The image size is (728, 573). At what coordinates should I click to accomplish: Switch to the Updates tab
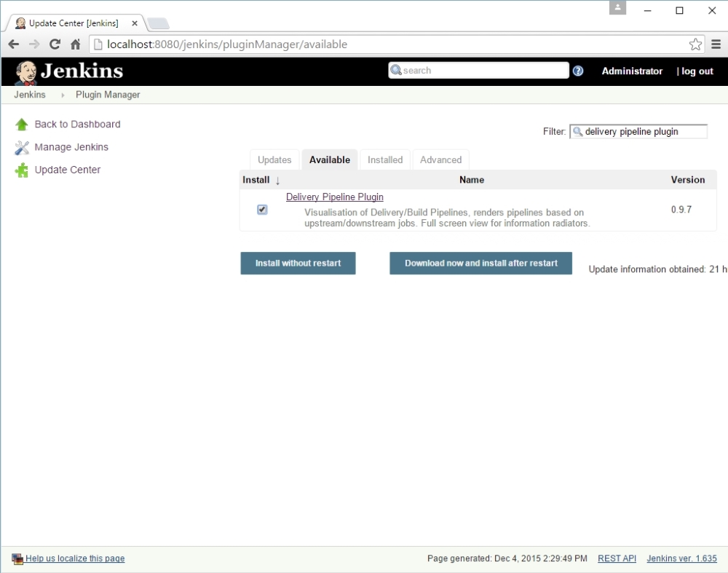tap(274, 159)
